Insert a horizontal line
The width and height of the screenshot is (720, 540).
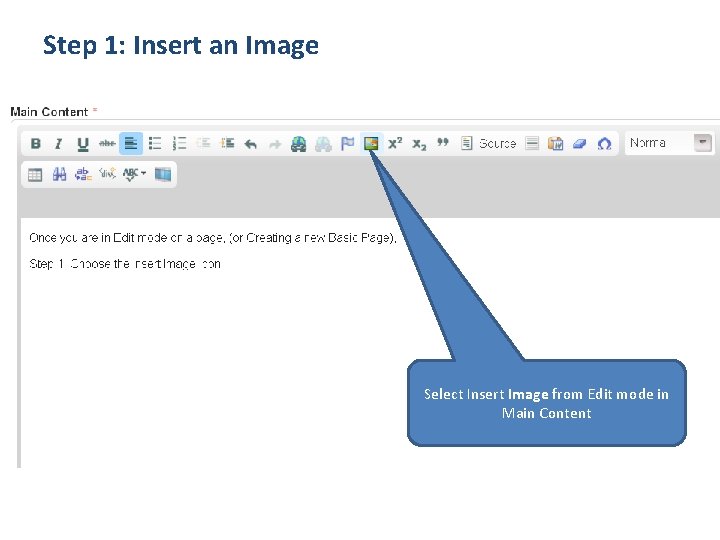(532, 143)
